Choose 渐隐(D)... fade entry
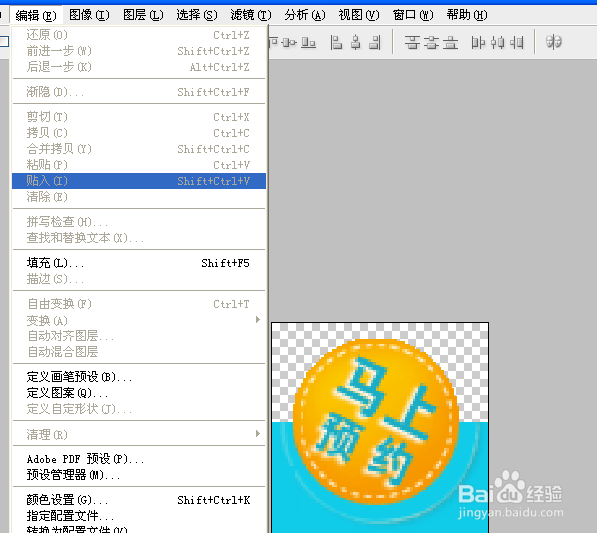The width and height of the screenshot is (597, 533). [139, 92]
